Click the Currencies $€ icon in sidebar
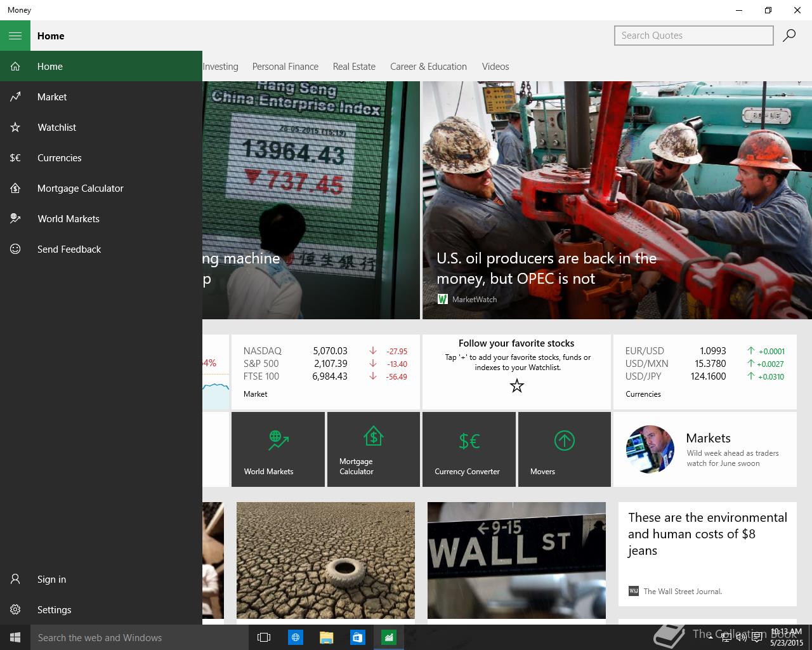The width and height of the screenshot is (812, 650). pyautogui.click(x=15, y=157)
